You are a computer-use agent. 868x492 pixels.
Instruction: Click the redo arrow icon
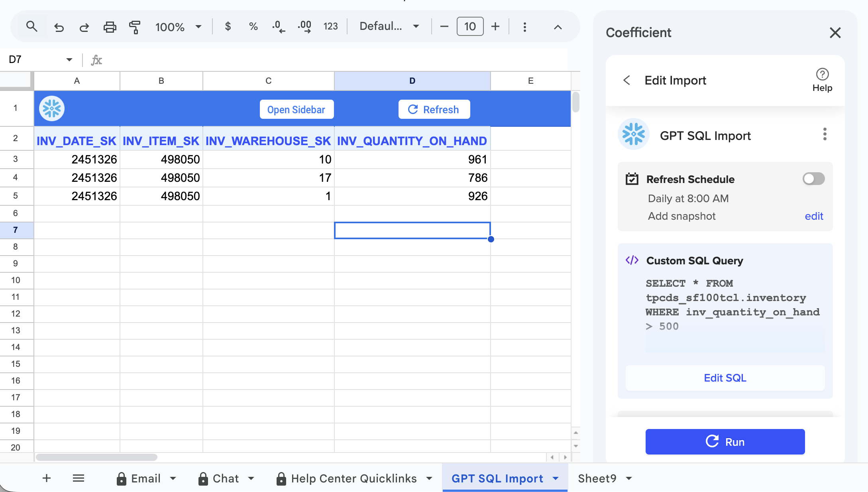84,27
